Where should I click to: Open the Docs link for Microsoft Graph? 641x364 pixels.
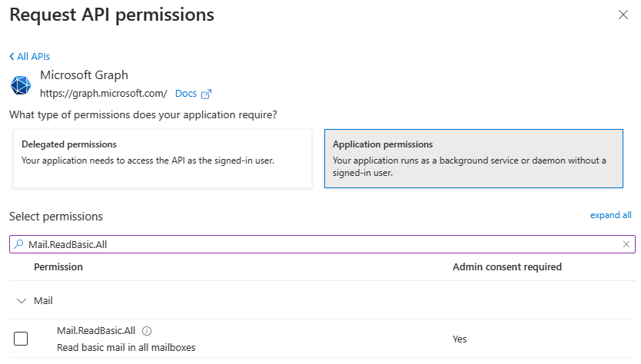[x=186, y=94]
